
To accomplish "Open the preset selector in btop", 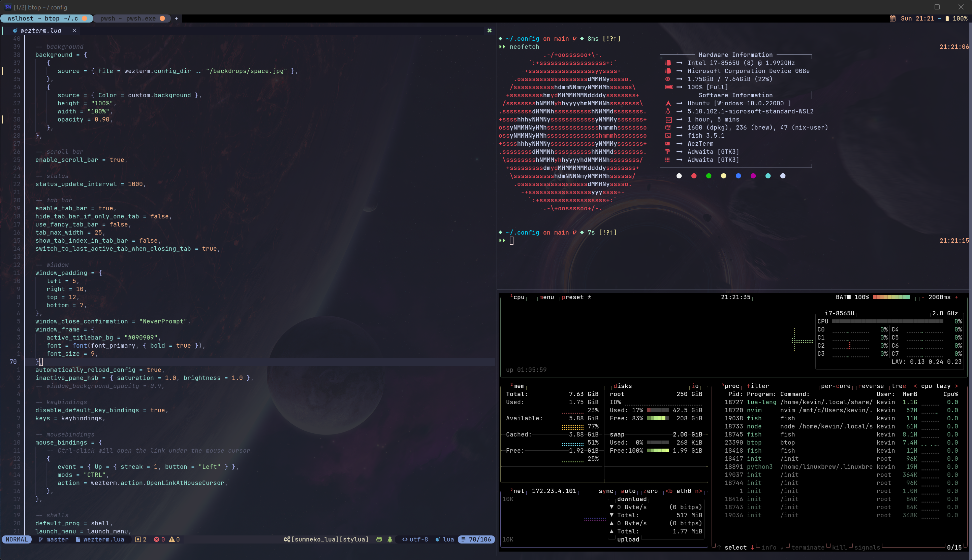I will [572, 297].
